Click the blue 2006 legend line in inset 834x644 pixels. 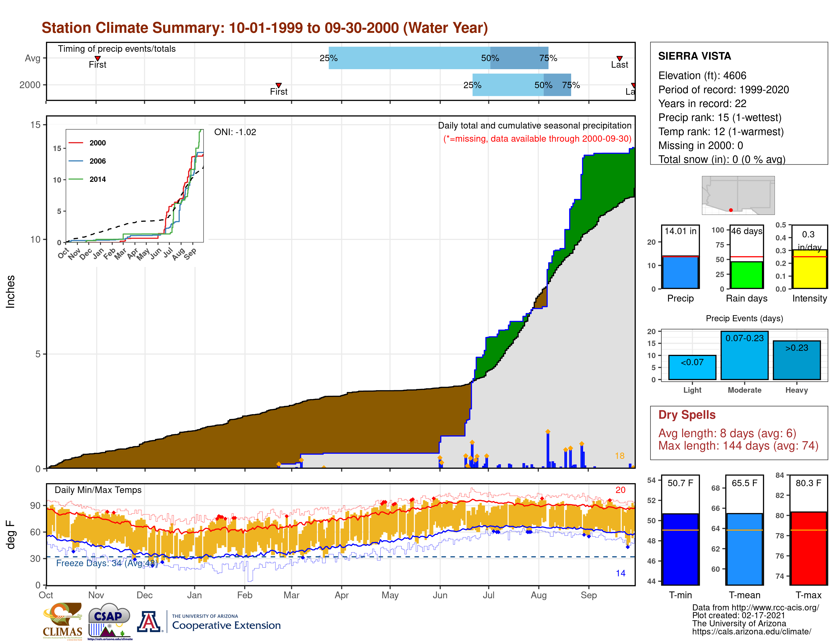pos(76,161)
